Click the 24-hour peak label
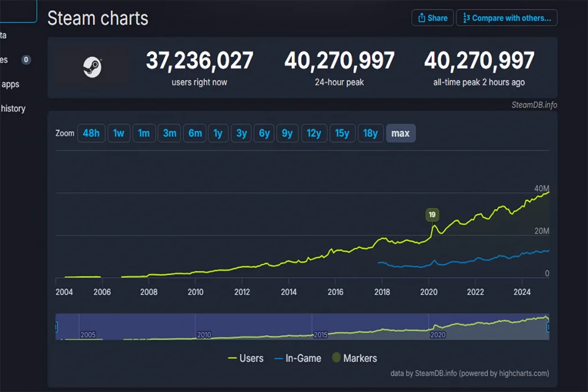 339,83
